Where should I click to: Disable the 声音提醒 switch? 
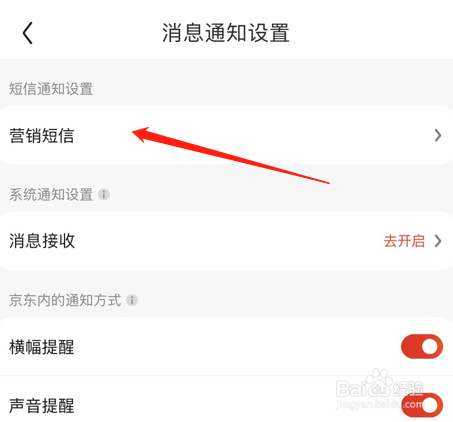tap(422, 405)
